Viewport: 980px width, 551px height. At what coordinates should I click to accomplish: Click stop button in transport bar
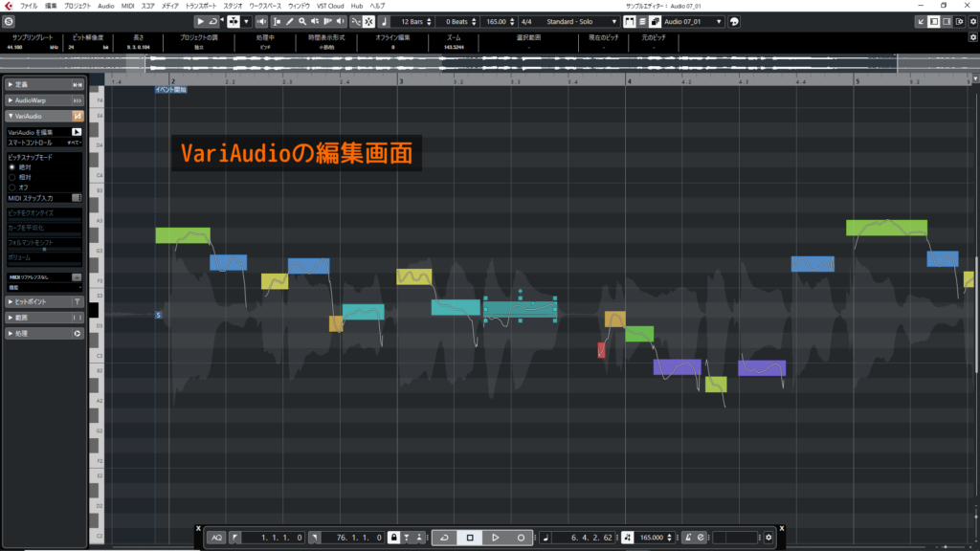pyautogui.click(x=470, y=538)
